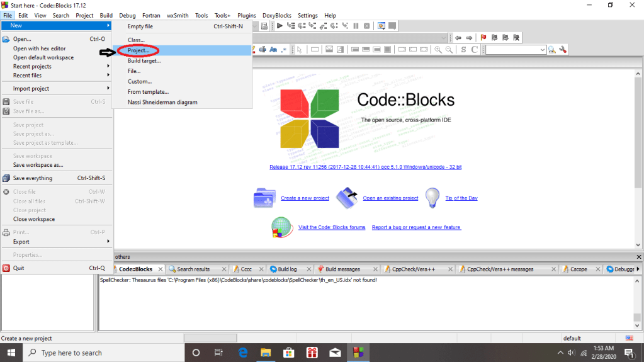Click 'Visit the Code::Blocks forums' link
The image size is (644, 362).
pyautogui.click(x=332, y=227)
